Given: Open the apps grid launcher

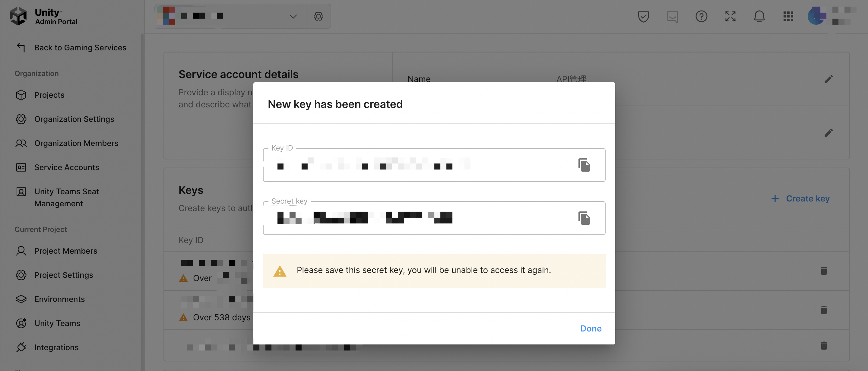Looking at the screenshot, I should tap(788, 16).
